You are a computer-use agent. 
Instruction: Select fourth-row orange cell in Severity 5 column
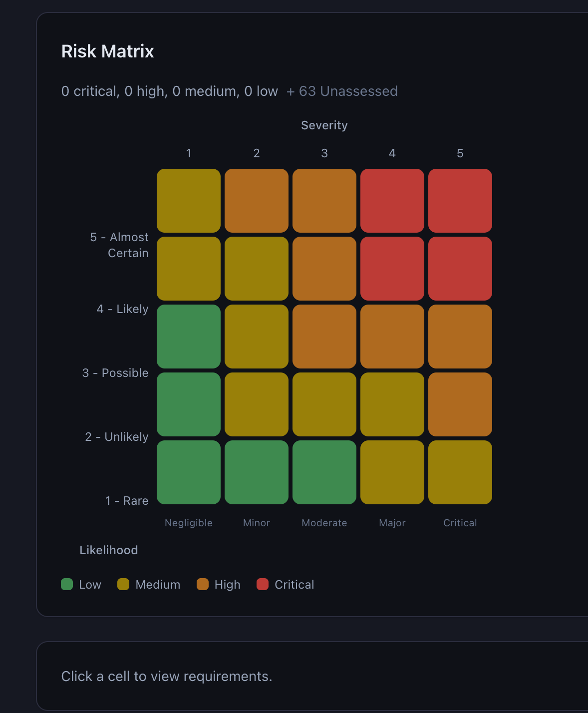pyautogui.click(x=460, y=404)
